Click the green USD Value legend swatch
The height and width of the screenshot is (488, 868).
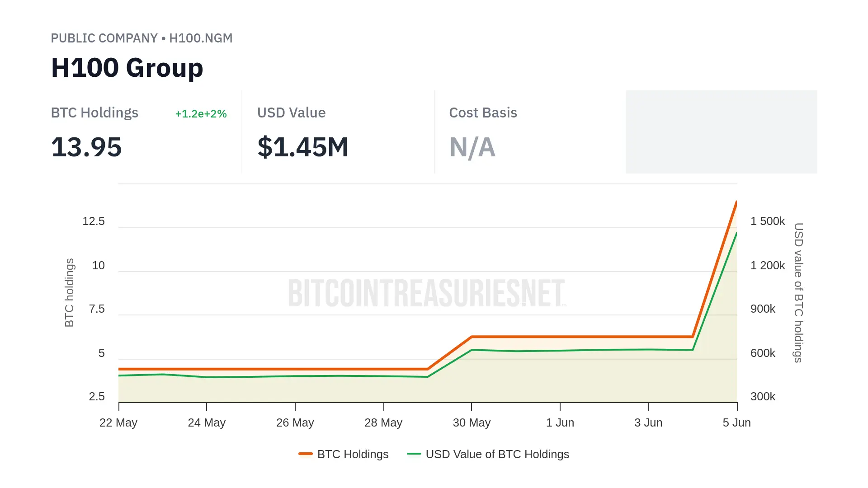414,454
